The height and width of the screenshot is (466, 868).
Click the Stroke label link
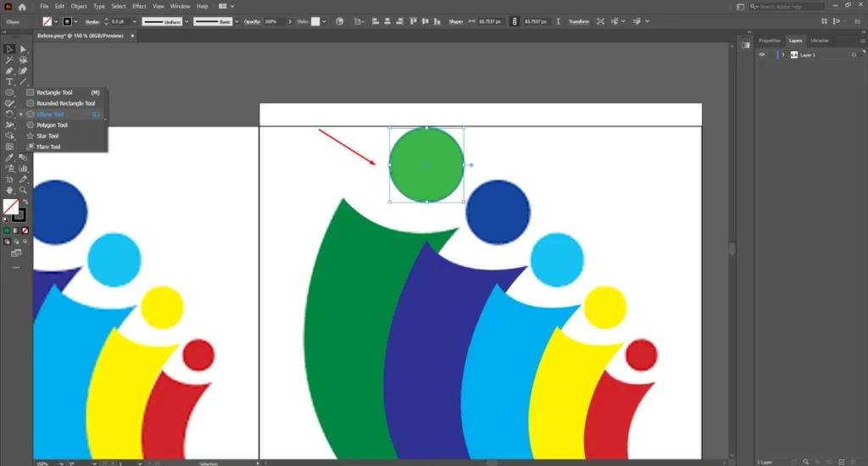click(92, 21)
